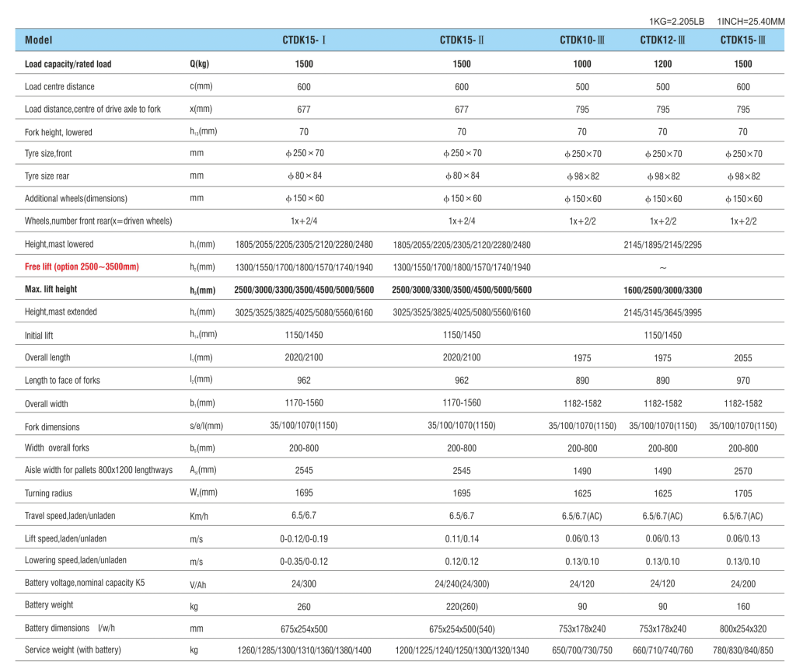The height and width of the screenshot is (672, 796).
Task: Click 'Overall width' row label
Action: (46, 404)
